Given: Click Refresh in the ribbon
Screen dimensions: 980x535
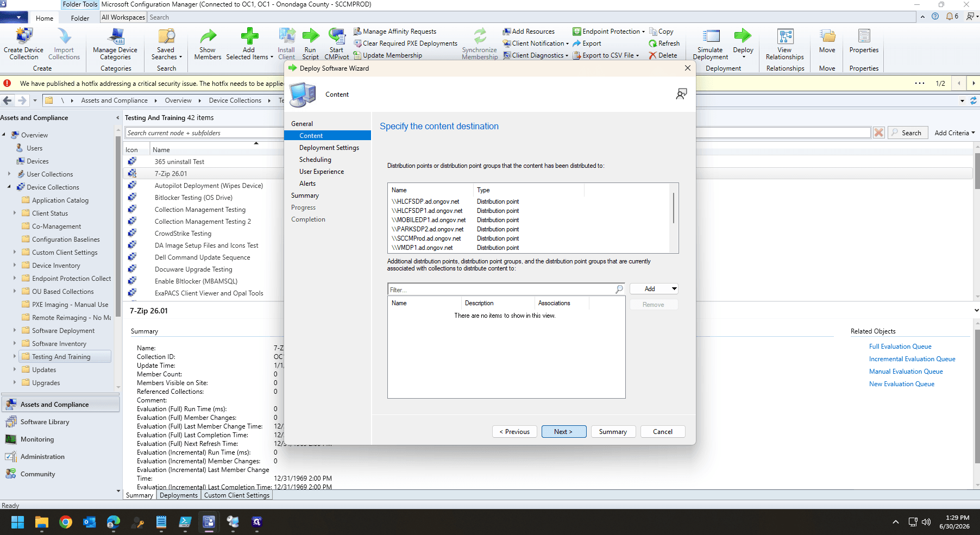Looking at the screenshot, I should tap(664, 43).
